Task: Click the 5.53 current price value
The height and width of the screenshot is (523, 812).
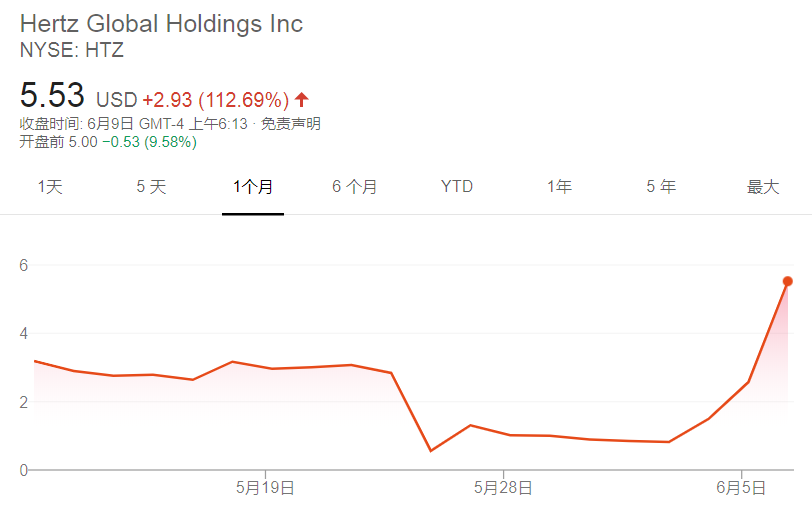Action: (x=52, y=96)
